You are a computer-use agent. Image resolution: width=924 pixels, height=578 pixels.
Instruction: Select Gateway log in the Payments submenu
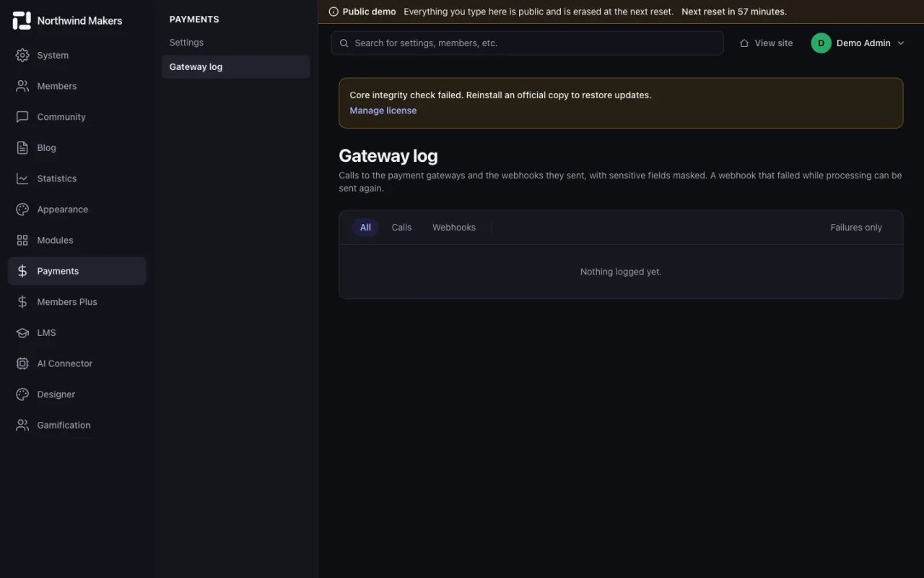(236, 67)
